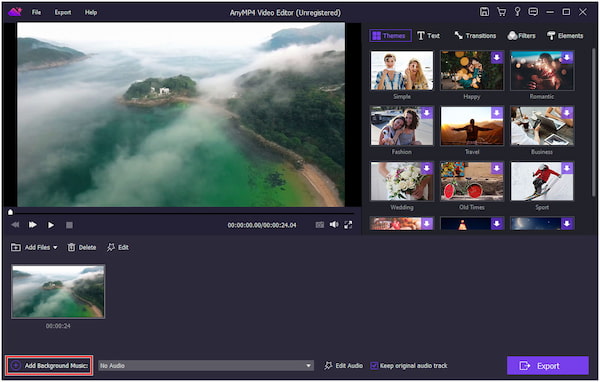Toggle Keep original audio track checkbox
Viewport: 600px width, 382px height.
point(374,366)
